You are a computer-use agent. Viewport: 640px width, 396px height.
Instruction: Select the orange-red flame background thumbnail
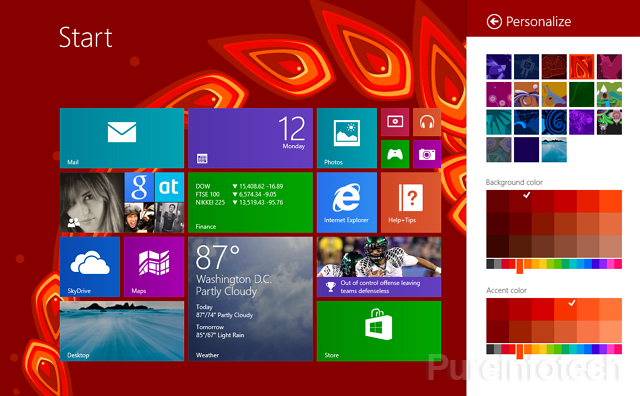582,67
